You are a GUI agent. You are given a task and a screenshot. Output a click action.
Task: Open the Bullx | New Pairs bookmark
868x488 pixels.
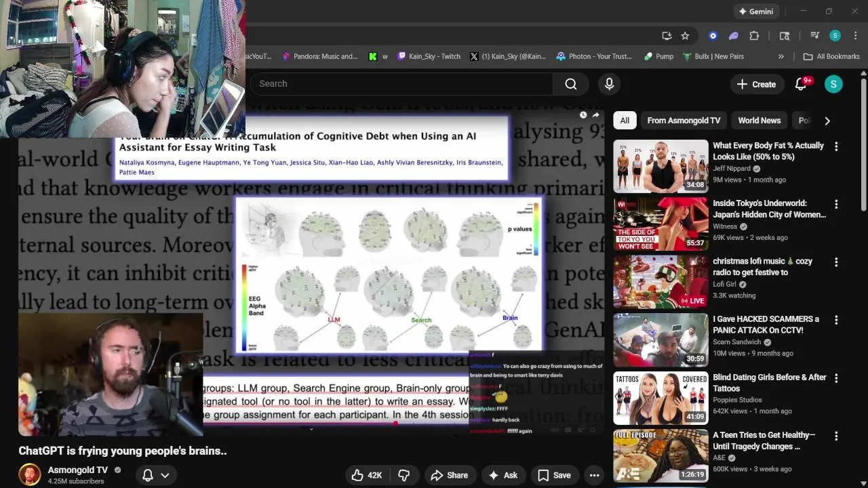click(713, 56)
